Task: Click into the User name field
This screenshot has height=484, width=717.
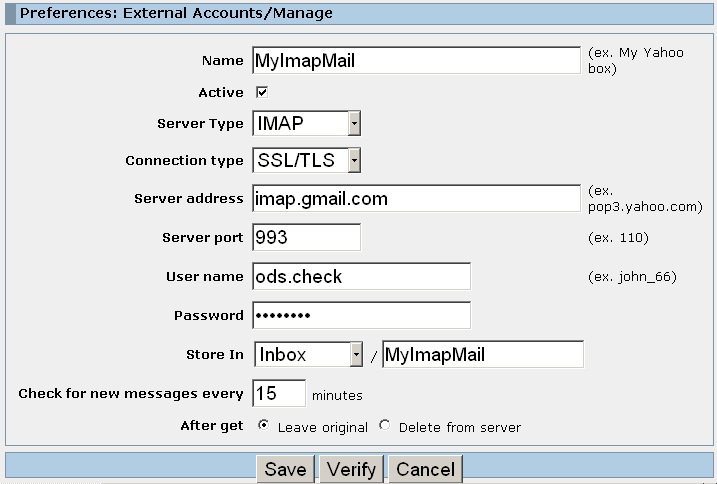Action: coord(361,276)
